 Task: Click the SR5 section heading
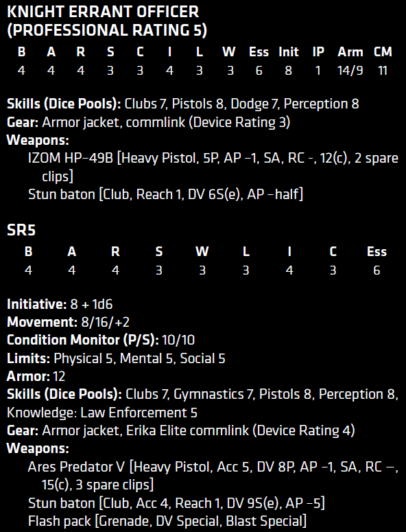tap(21, 230)
